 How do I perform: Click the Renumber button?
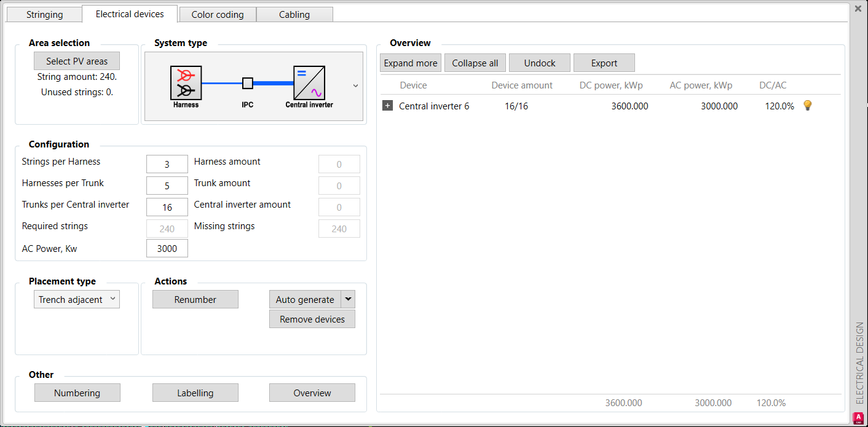pyautogui.click(x=195, y=300)
